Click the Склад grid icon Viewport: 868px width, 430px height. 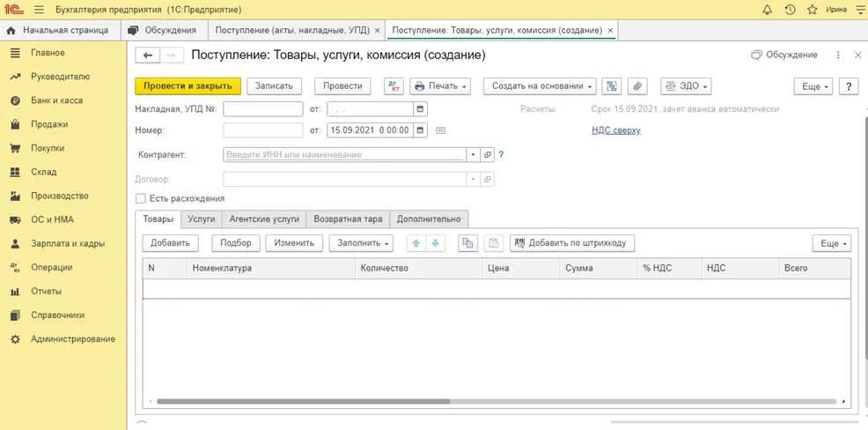click(15, 173)
